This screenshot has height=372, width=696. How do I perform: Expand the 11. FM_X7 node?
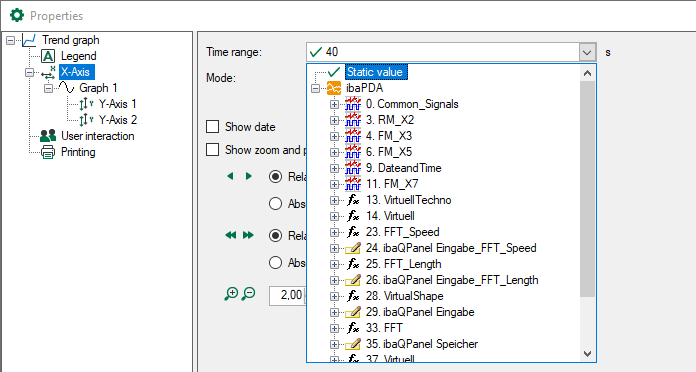point(334,184)
